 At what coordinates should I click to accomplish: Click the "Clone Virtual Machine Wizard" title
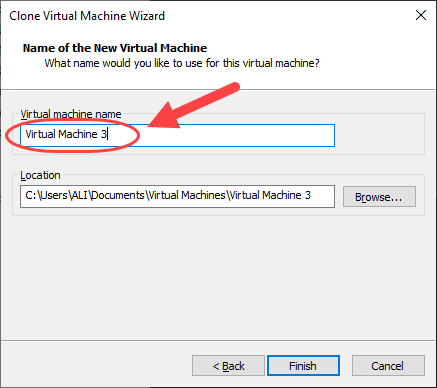pyautogui.click(x=87, y=16)
